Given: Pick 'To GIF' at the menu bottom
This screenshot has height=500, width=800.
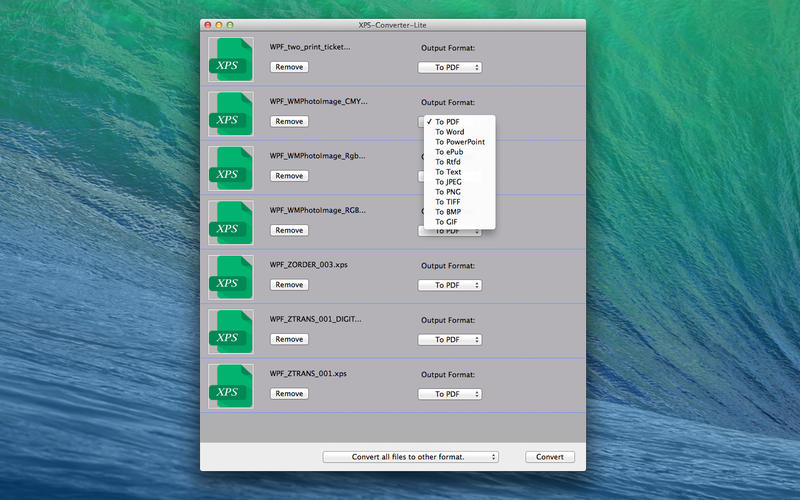Looking at the screenshot, I should pyautogui.click(x=446, y=222).
